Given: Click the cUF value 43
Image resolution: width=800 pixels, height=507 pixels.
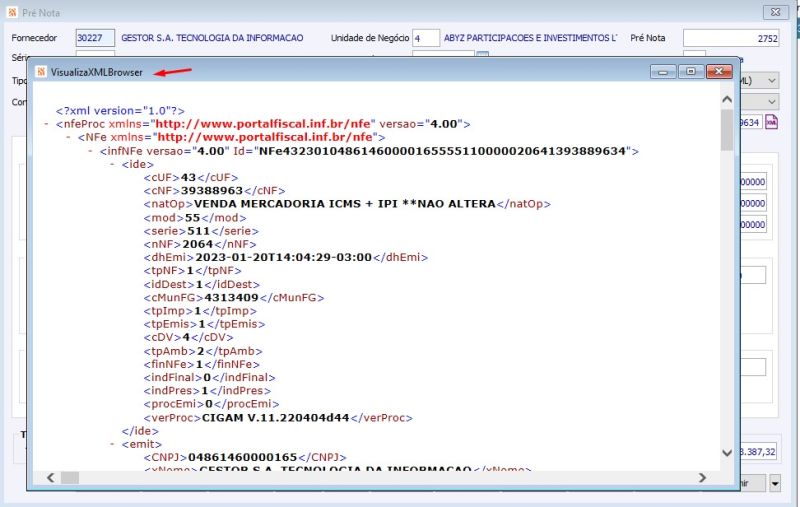Looking at the screenshot, I should pos(188,178).
